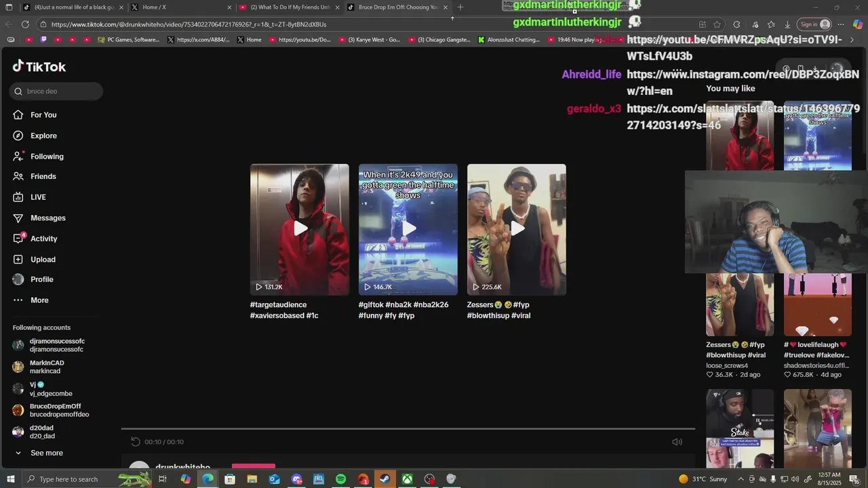Viewport: 868px width, 488px height.
Task: Open File Explorer from the taskbar
Action: [252, 479]
